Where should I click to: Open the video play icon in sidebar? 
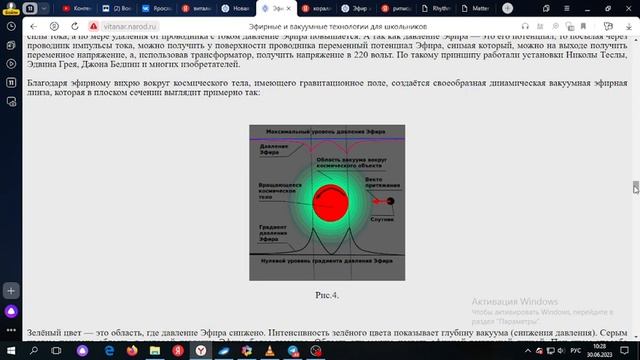pyautogui.click(x=11, y=64)
